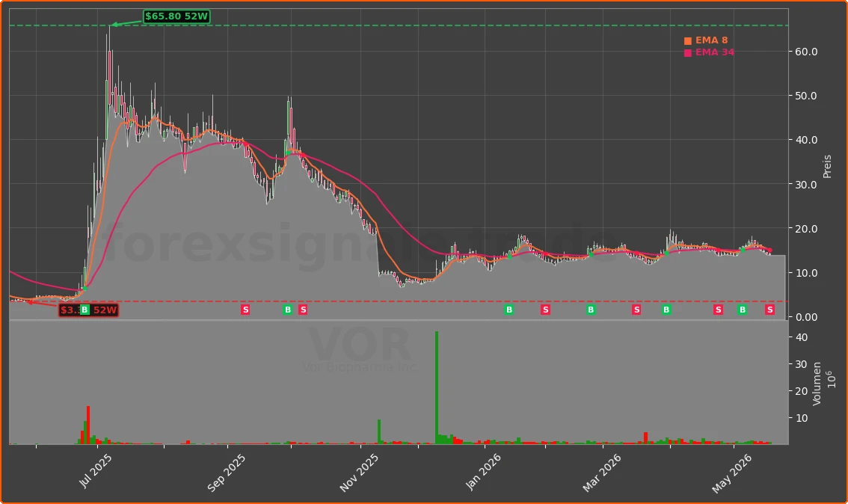Click the volume axis value 20

click(x=802, y=392)
